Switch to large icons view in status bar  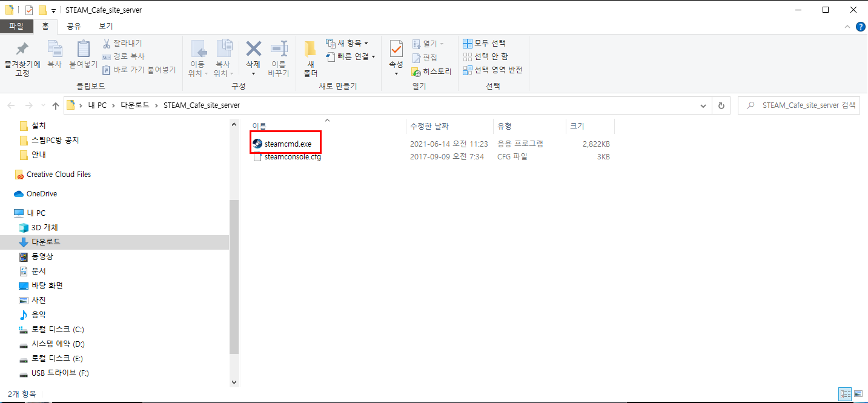858,394
